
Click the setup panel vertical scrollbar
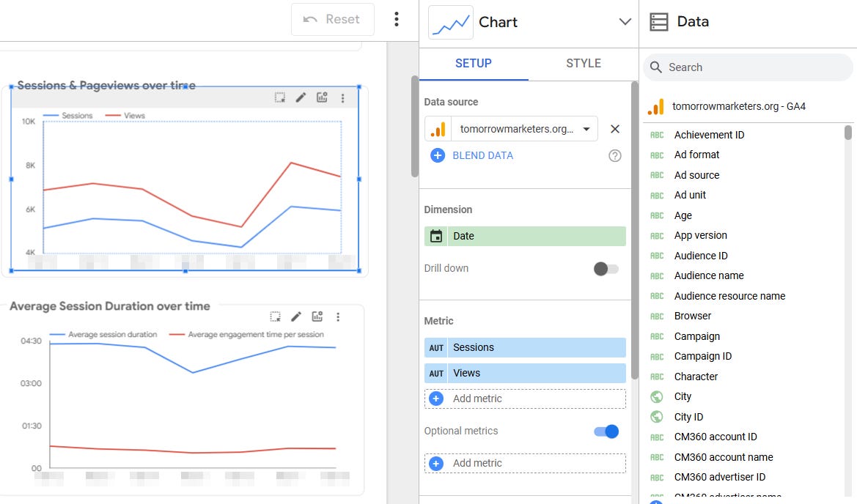(x=634, y=230)
